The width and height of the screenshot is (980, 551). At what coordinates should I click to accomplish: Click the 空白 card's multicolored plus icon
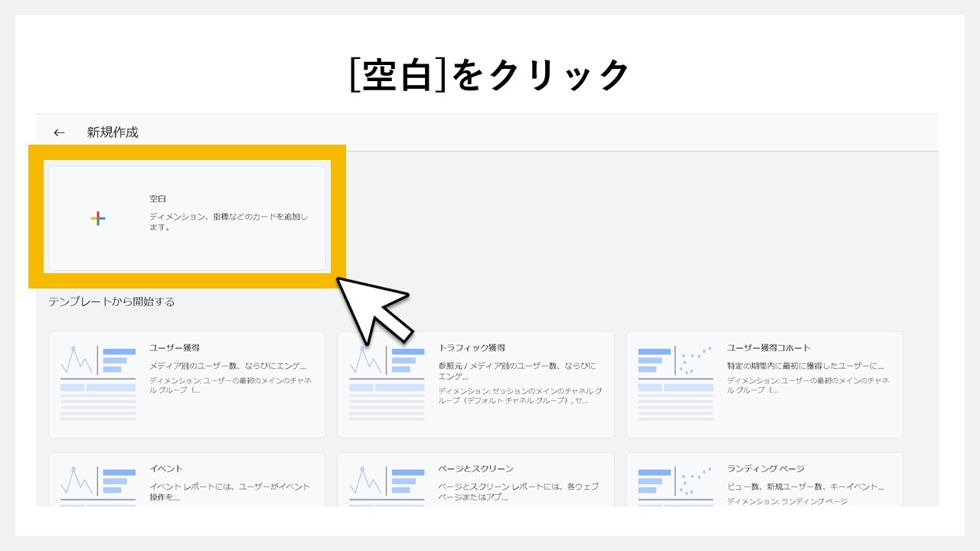[96, 219]
